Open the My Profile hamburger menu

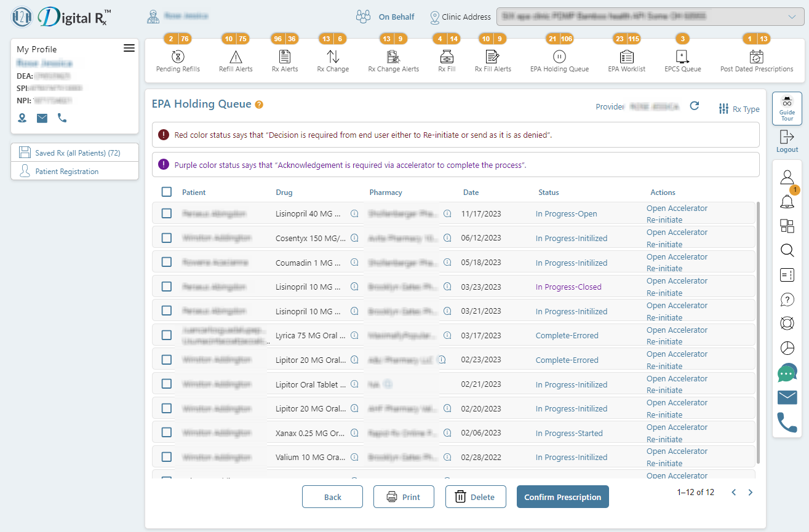tap(129, 48)
